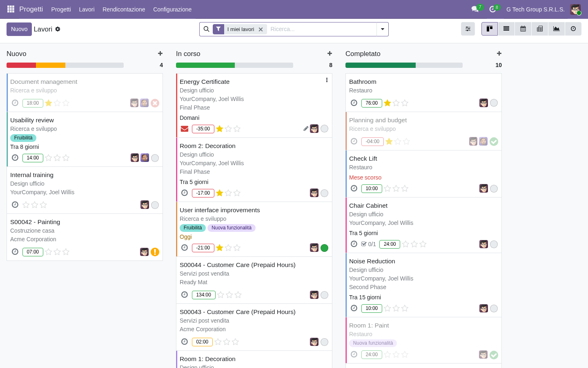Click the Nuovo column title
588x368 pixels.
click(x=16, y=54)
